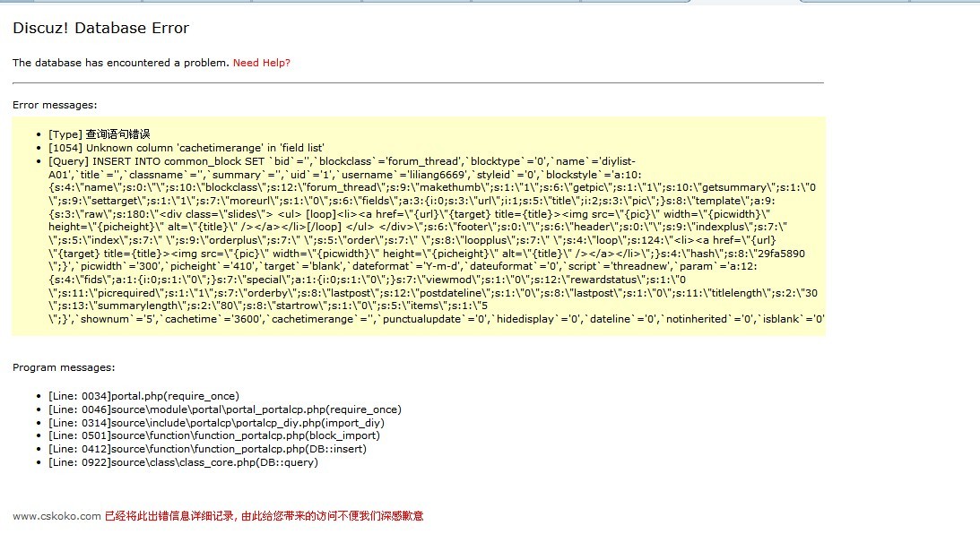Click the "[1054] Unknown column 'cachetimerange'" line

point(186,148)
